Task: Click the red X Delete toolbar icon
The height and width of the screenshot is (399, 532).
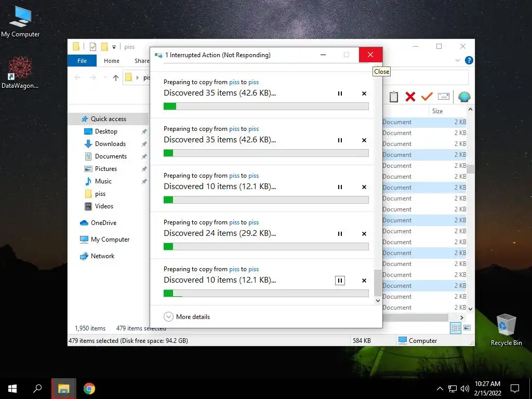Action: [x=410, y=97]
